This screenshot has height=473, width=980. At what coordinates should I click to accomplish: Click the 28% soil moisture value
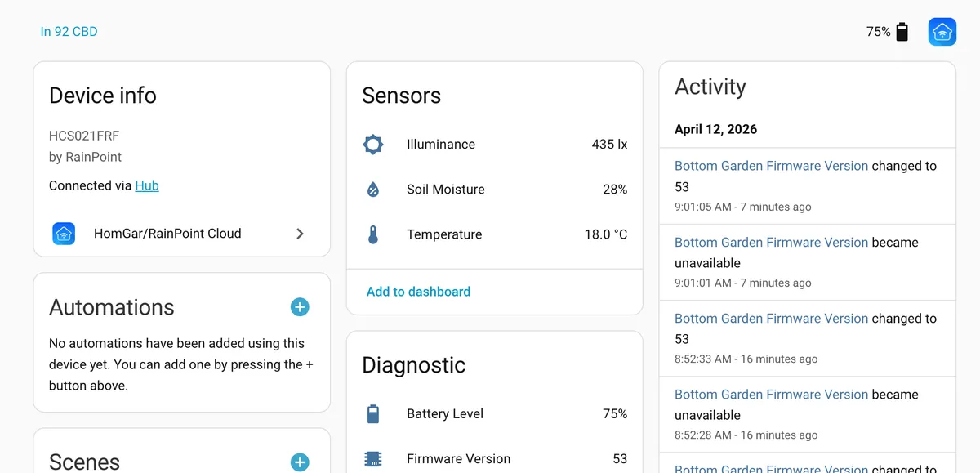[x=615, y=190]
